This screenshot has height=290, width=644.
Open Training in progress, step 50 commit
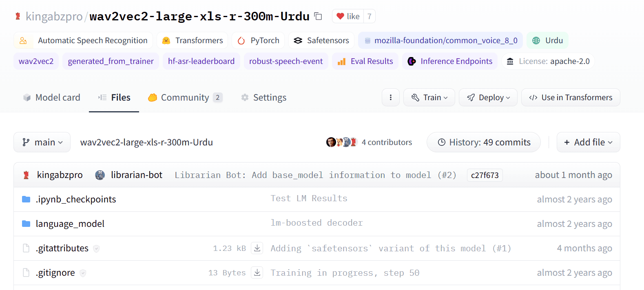point(345,273)
